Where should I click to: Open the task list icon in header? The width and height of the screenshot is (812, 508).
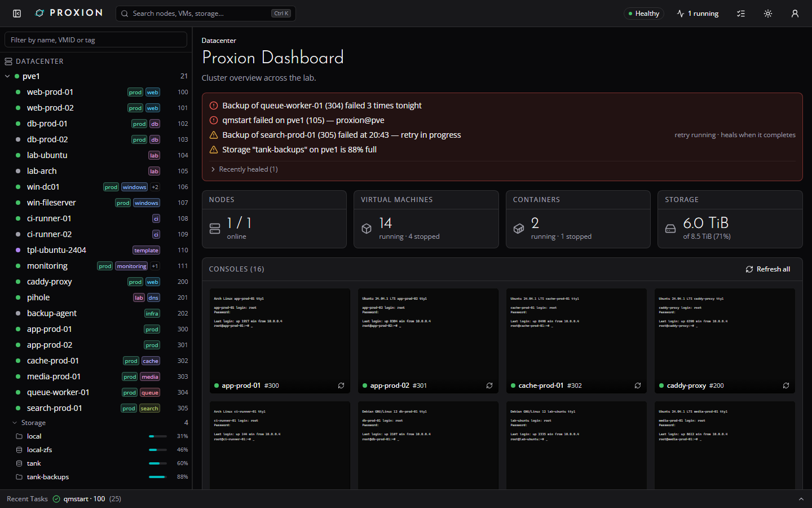point(741,14)
